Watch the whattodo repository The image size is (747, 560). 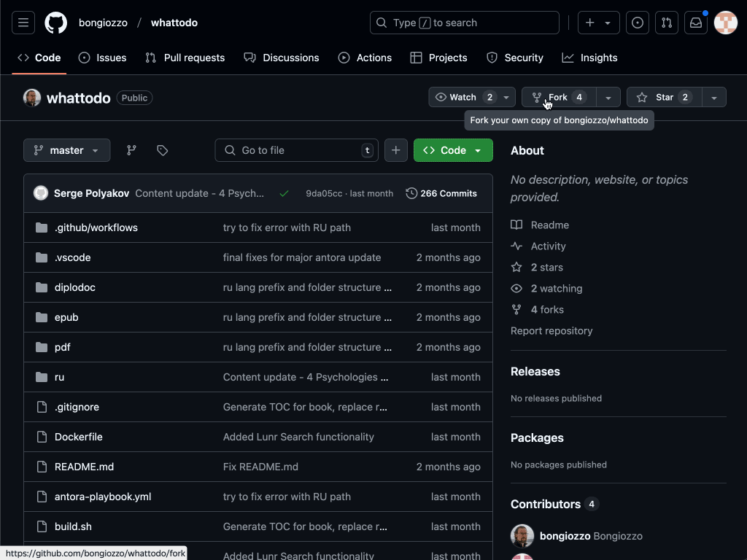click(464, 97)
